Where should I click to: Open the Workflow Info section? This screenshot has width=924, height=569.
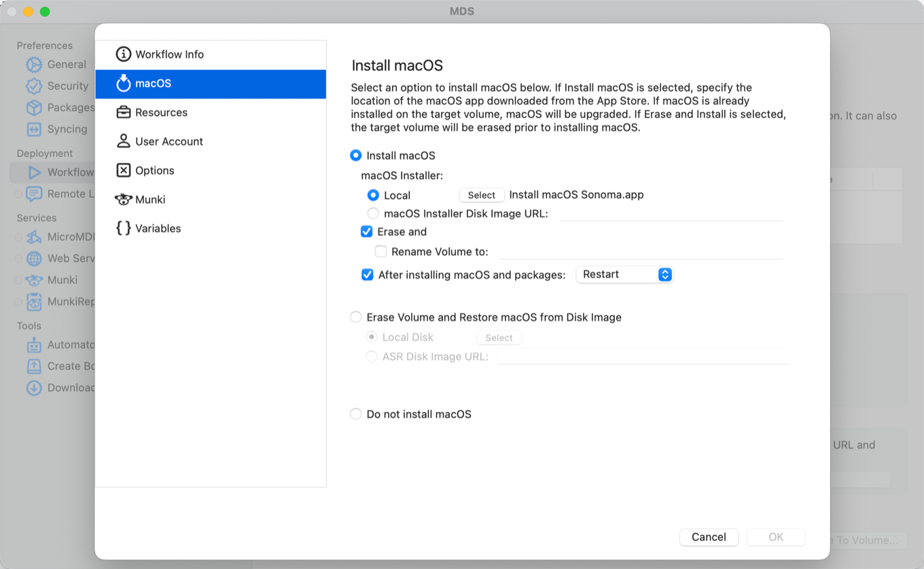(x=211, y=54)
